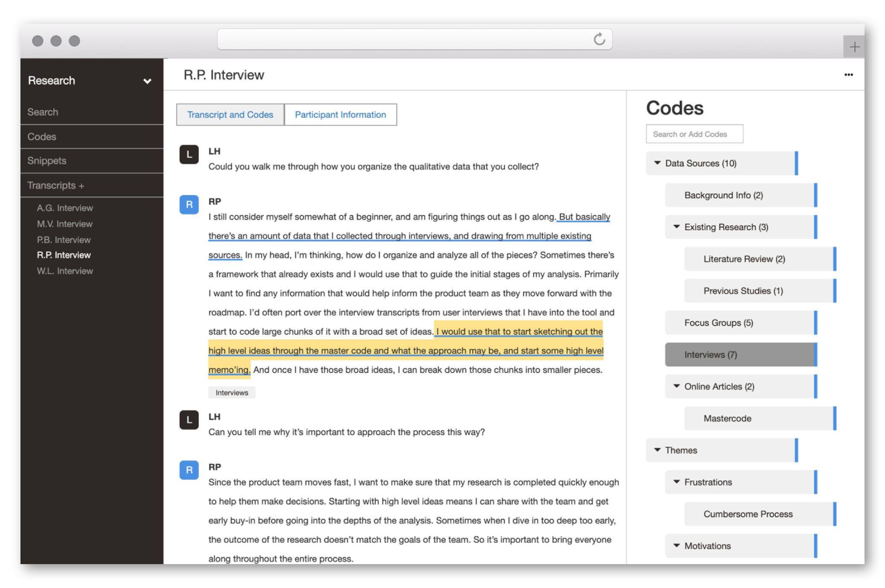This screenshot has width=885, height=588.
Task: Collapse the Themes code group
Action: pyautogui.click(x=658, y=451)
